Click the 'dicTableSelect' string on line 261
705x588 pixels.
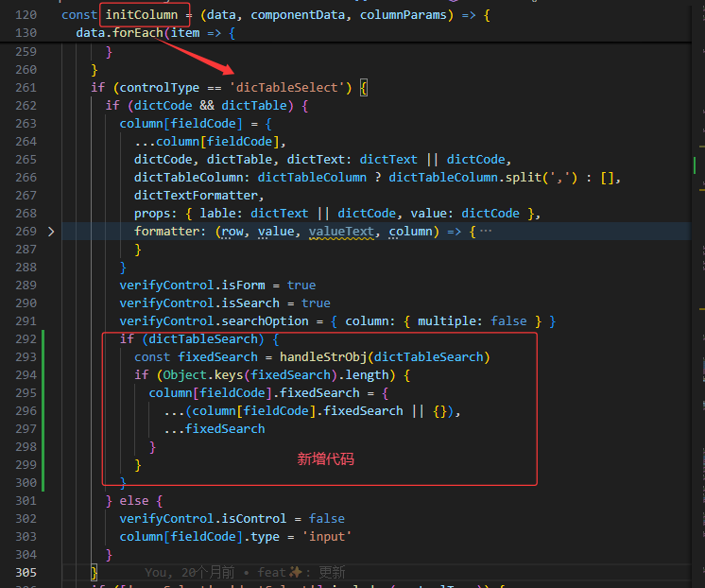289,88
